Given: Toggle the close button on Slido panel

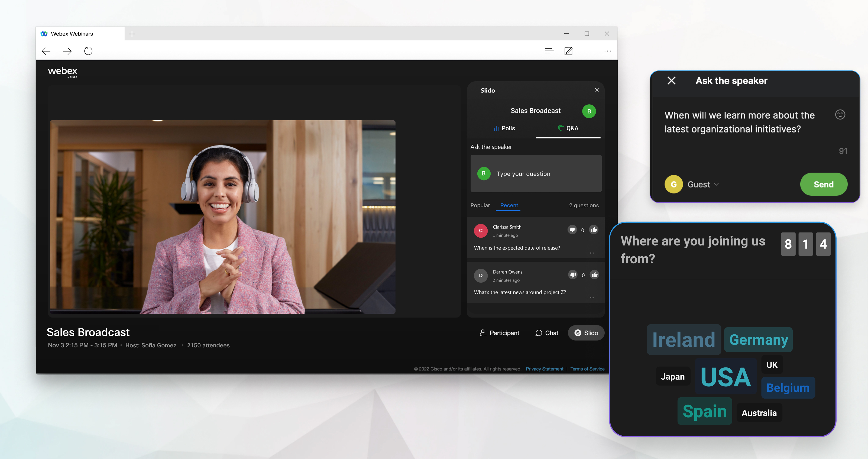Looking at the screenshot, I should [597, 90].
